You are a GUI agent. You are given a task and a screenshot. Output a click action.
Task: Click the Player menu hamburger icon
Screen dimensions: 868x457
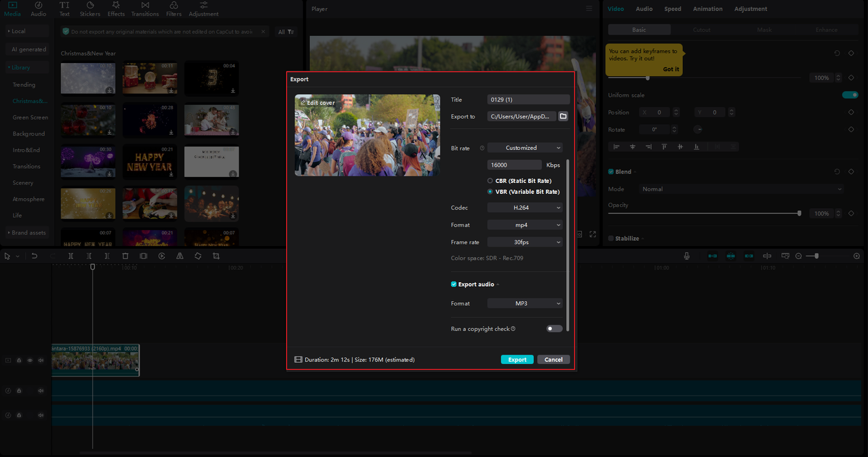pos(589,9)
